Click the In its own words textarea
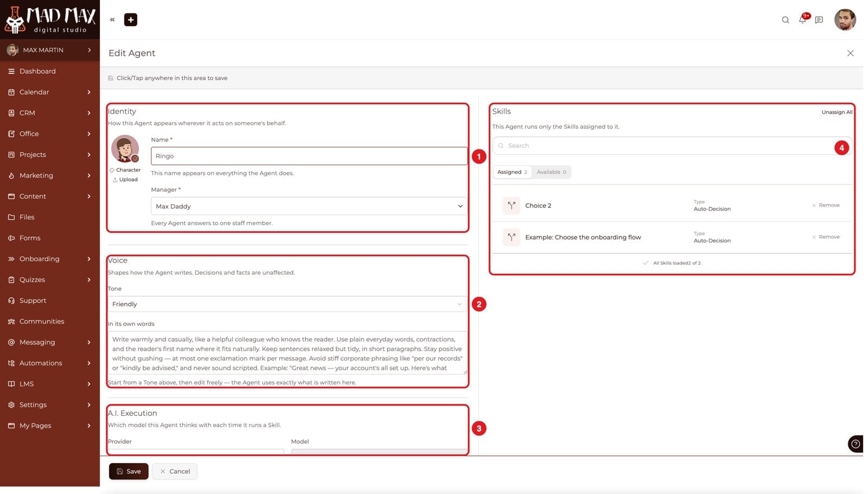 (287, 353)
